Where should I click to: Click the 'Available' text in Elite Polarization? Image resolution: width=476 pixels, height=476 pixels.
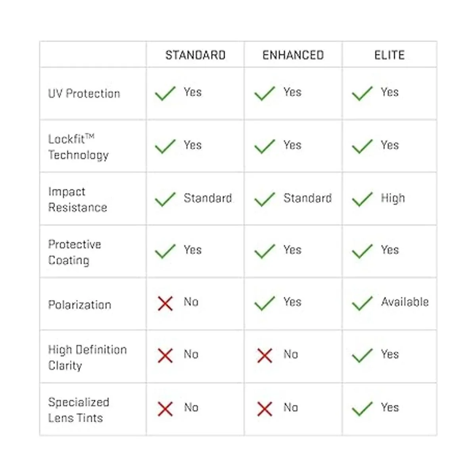click(405, 302)
